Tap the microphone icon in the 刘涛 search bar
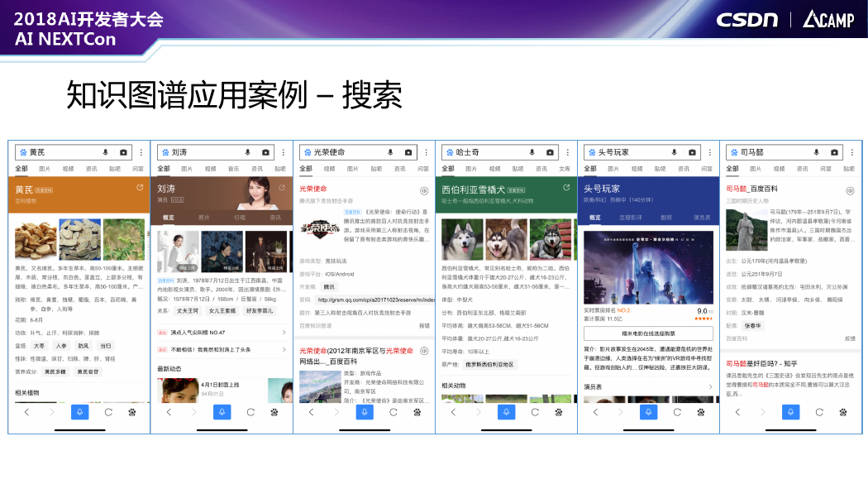 247,152
